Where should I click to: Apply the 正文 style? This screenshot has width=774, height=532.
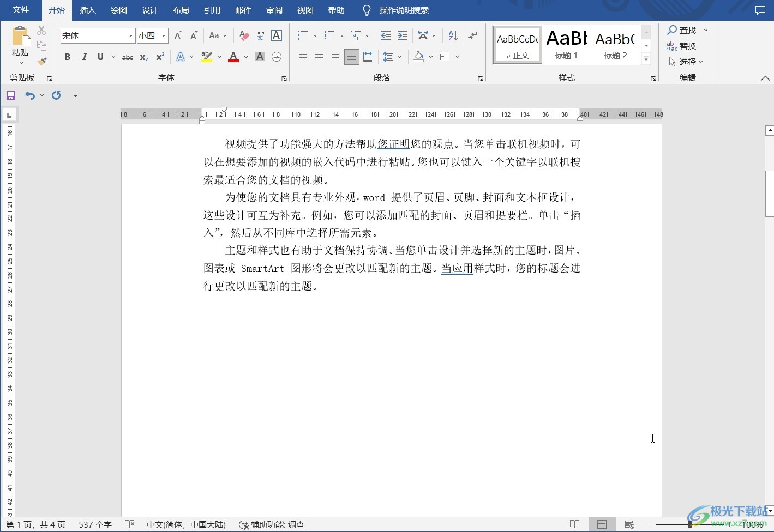(518, 45)
